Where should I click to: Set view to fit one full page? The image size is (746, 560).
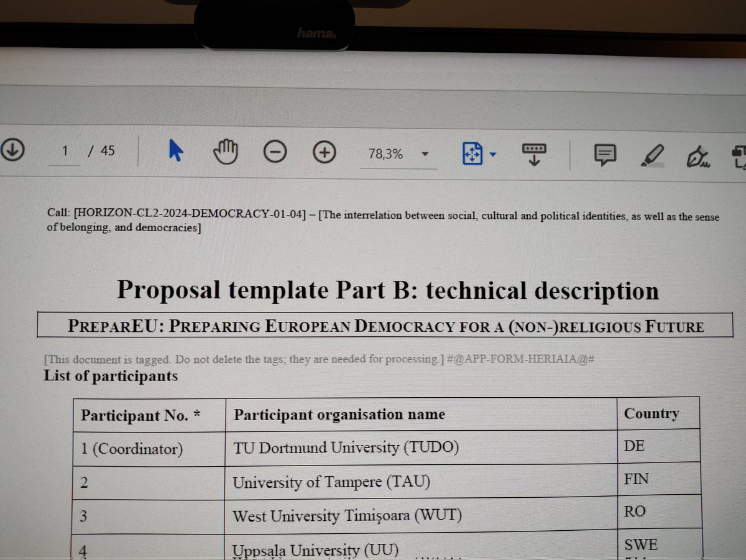472,153
